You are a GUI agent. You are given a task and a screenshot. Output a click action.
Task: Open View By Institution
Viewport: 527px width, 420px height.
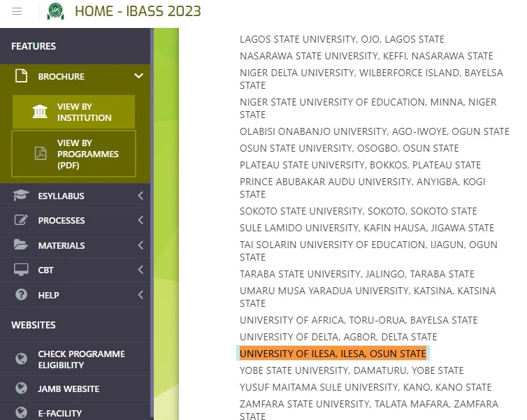coord(73,112)
